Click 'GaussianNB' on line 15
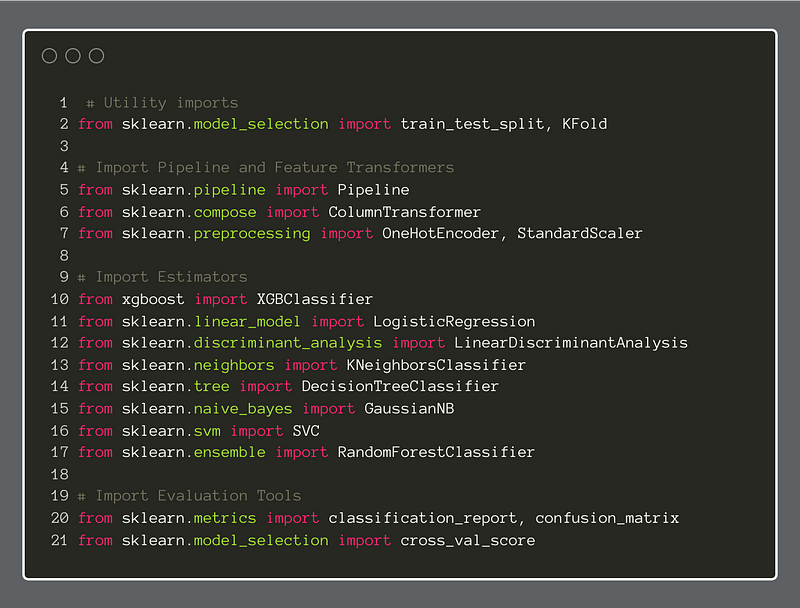Viewport: 800px width, 608px height. pyautogui.click(x=409, y=409)
